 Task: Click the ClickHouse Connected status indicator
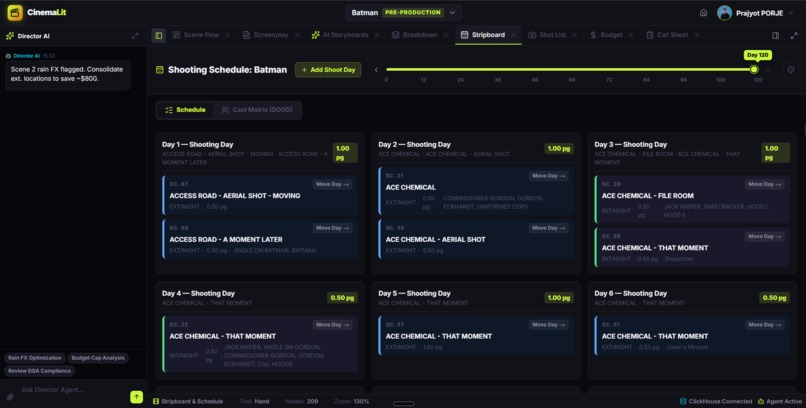pyautogui.click(x=716, y=401)
